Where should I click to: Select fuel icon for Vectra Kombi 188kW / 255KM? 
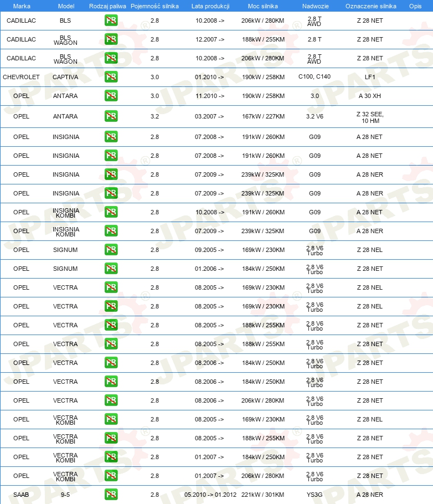point(111,438)
